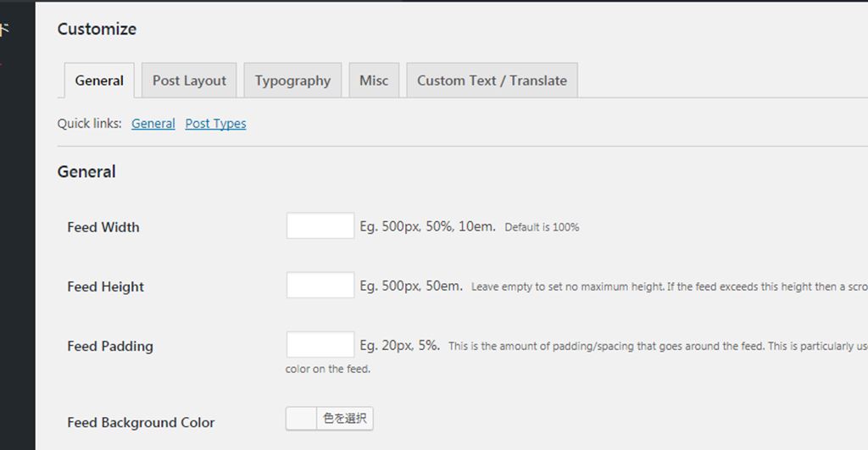Select the Misc tab
The image size is (868, 450).
(x=374, y=81)
